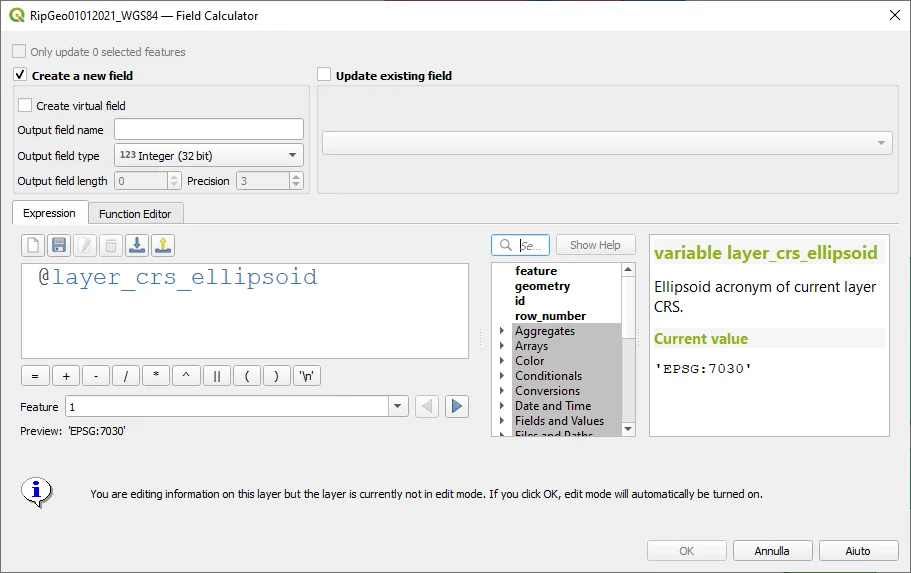Screen dimensions: 911x573
Task: Select the Expression tab
Action: click(x=49, y=213)
